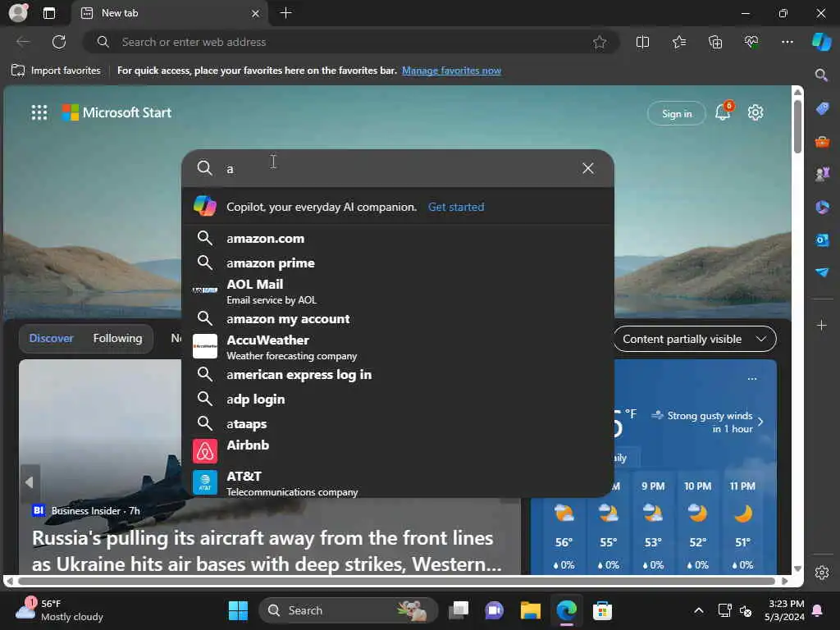The height and width of the screenshot is (630, 840).
Task: Launch Copilot from the toolbar
Action: point(822,42)
